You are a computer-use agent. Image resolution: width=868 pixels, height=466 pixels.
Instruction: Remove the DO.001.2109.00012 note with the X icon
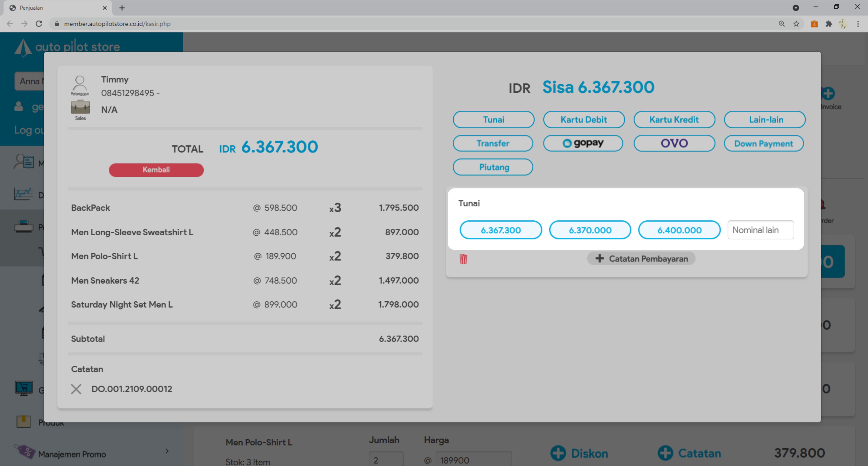76,389
